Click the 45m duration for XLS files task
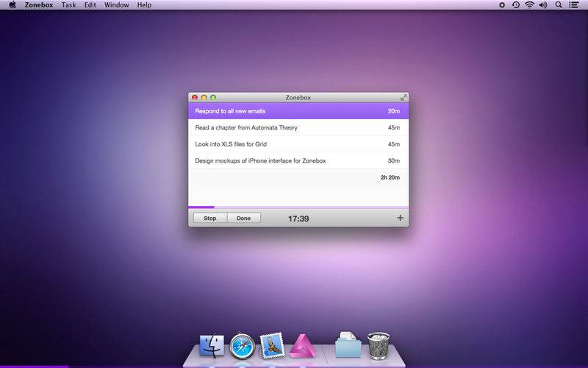 (394, 144)
